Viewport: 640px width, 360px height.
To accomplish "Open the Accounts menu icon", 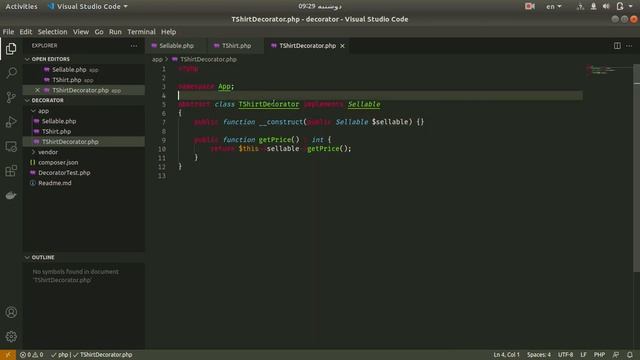I will pos(11,312).
